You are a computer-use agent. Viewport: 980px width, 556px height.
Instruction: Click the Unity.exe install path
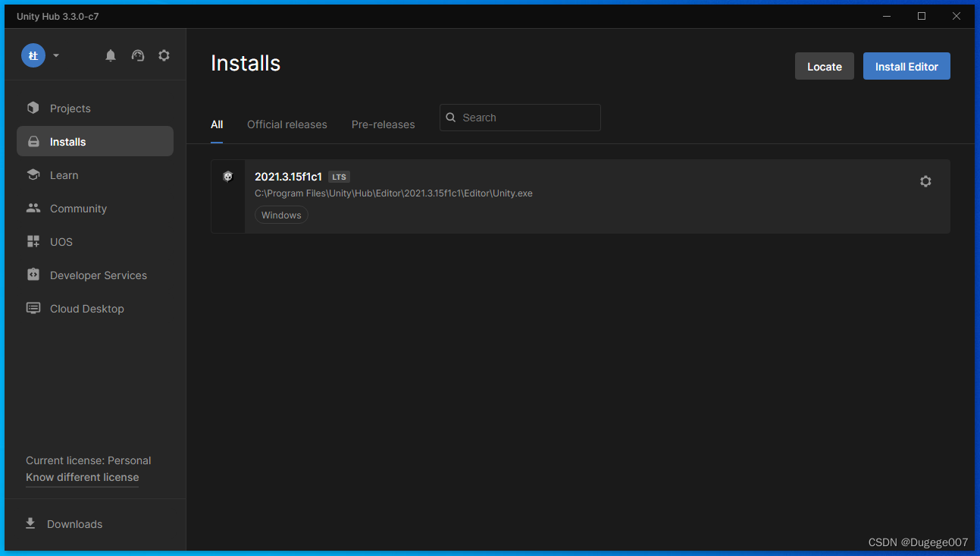tap(393, 193)
